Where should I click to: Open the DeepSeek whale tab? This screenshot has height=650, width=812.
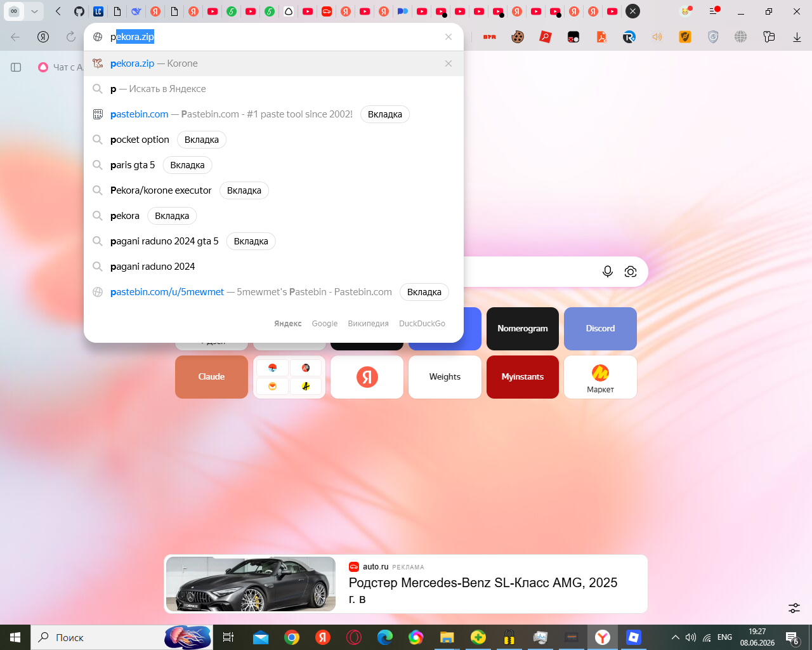136,11
